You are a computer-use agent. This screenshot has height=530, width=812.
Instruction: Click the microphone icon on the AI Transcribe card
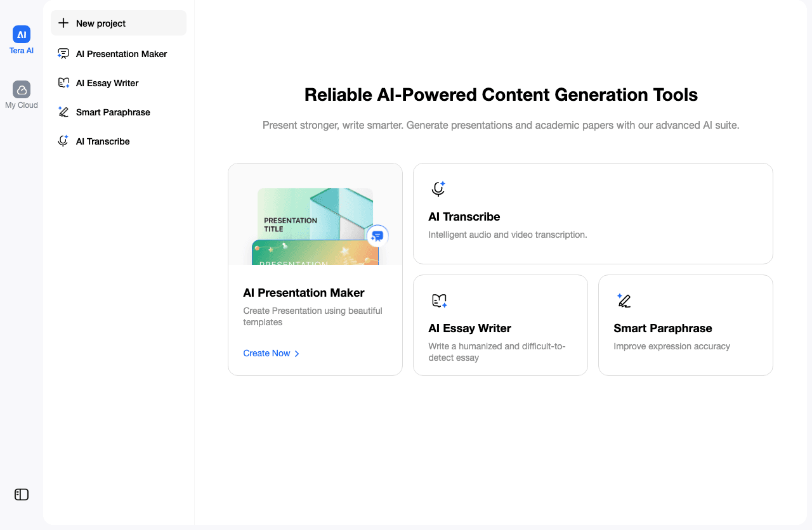click(438, 188)
